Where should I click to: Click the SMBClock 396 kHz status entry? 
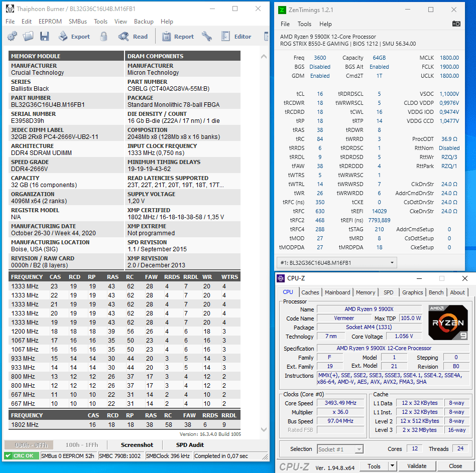point(168,456)
